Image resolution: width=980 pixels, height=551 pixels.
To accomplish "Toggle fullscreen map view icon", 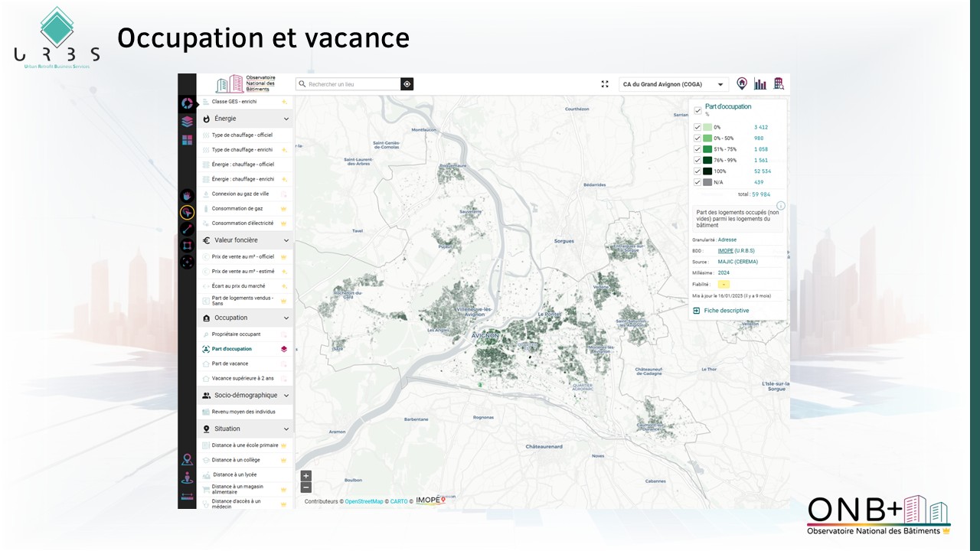I will coord(605,84).
